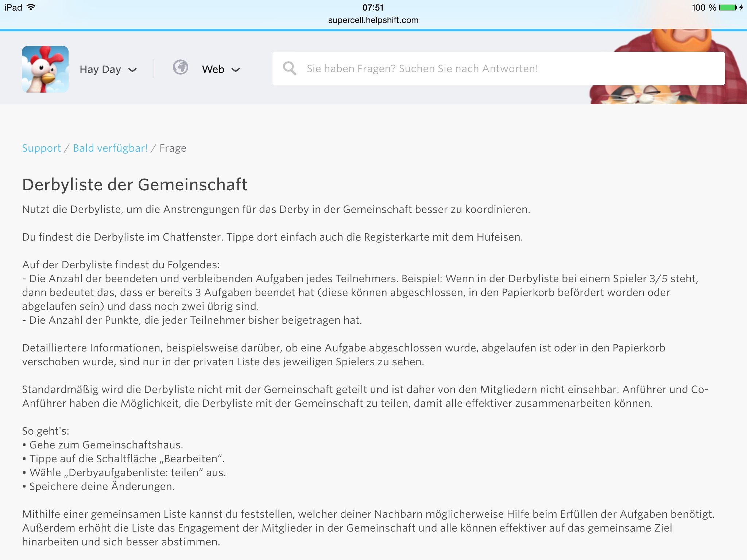
Task: Expand the chevron next to Web
Action: point(236,70)
